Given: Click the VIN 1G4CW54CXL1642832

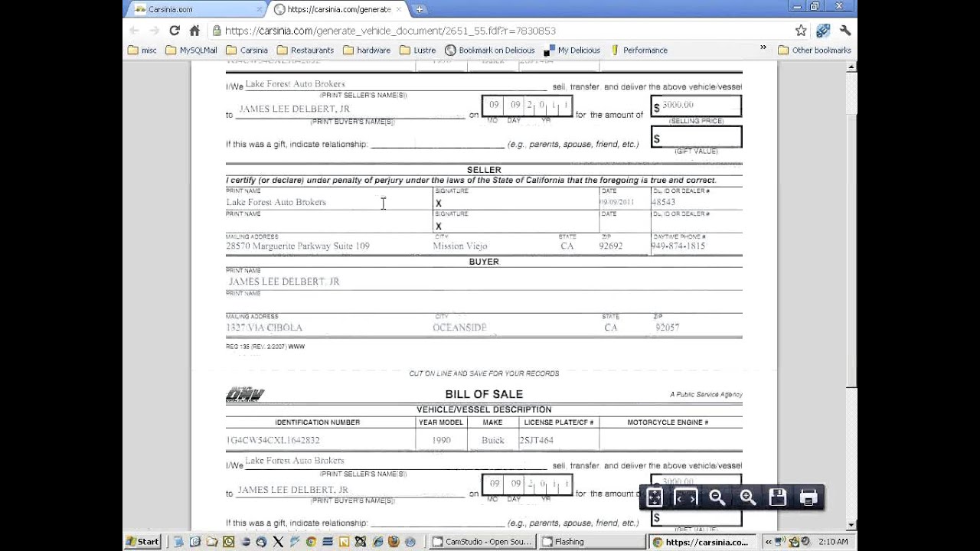Looking at the screenshot, I should click(273, 441).
